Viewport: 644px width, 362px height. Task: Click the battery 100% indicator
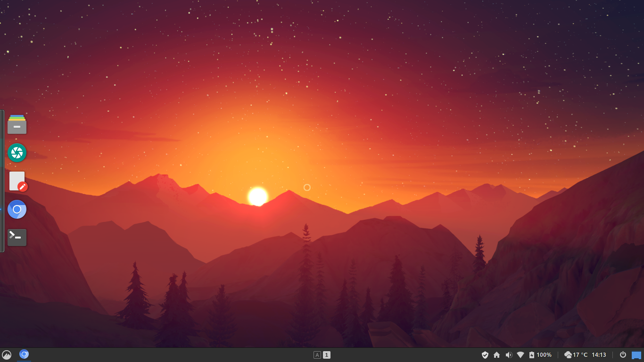(540, 355)
